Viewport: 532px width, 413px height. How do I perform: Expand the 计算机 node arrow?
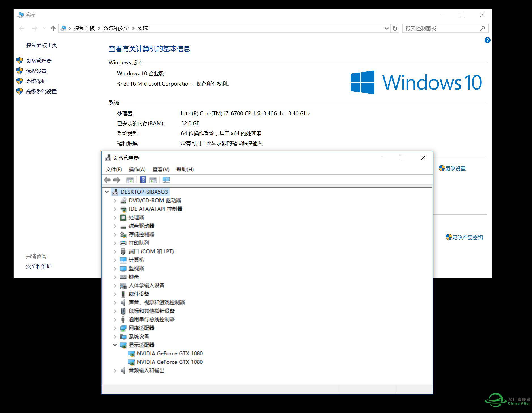coord(115,260)
